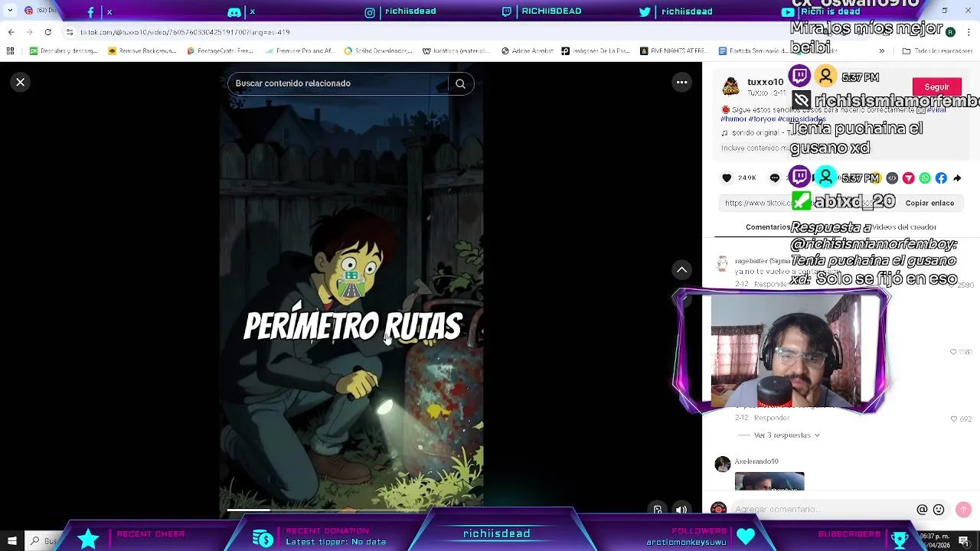Click Chrome profile avatar
The width and height of the screenshot is (980, 551).
[950, 32]
